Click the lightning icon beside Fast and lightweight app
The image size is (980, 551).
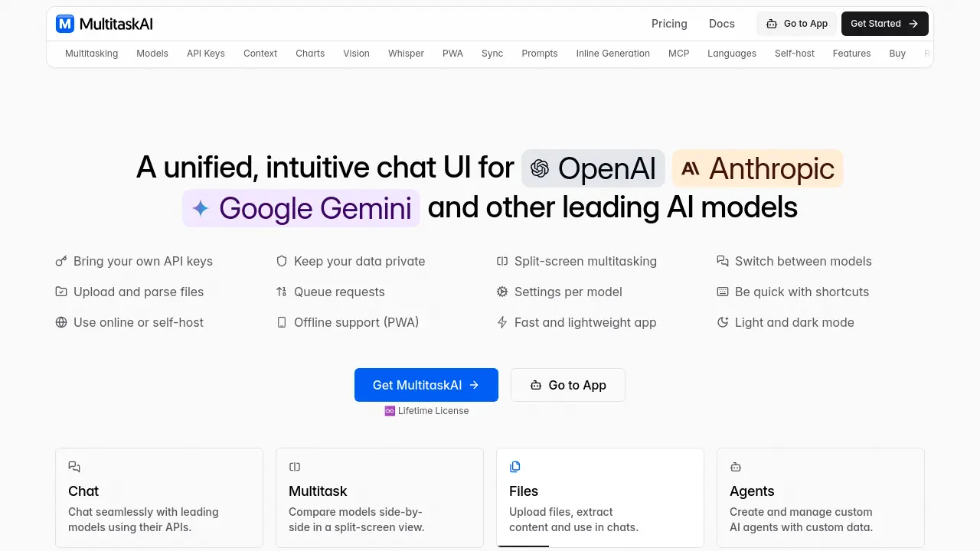click(x=502, y=322)
